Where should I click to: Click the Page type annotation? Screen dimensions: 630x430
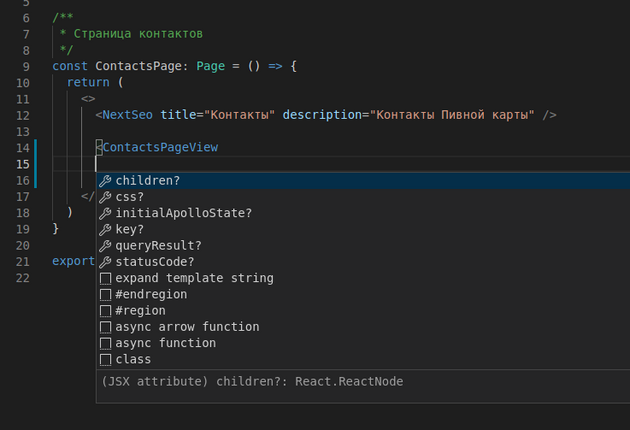click(211, 66)
